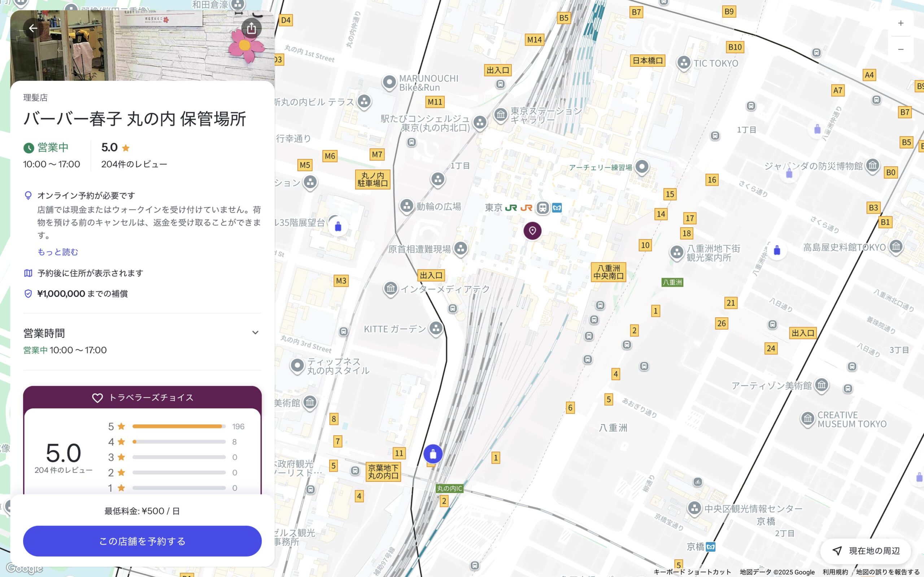This screenshot has height=577, width=924.
Task: Click luggage marker near 高島屋史料館TOKYO
Action: coord(777,251)
